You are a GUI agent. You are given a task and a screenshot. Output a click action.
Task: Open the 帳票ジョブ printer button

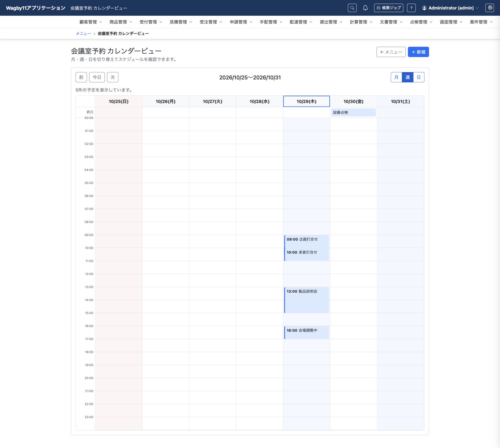click(388, 8)
